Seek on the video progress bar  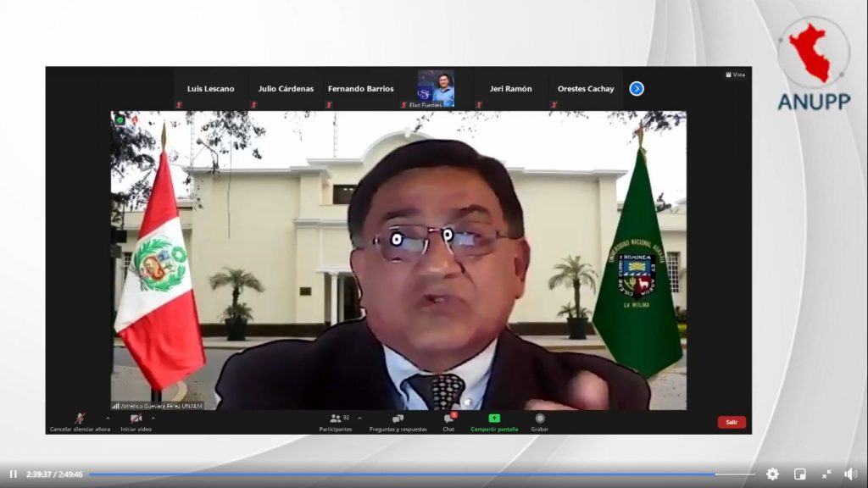pos(422,474)
